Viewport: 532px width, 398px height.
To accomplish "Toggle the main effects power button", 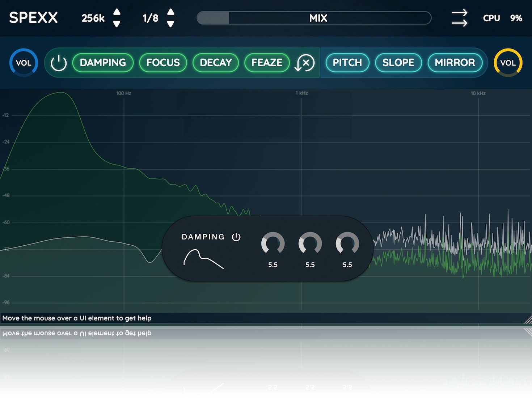I will [x=59, y=63].
